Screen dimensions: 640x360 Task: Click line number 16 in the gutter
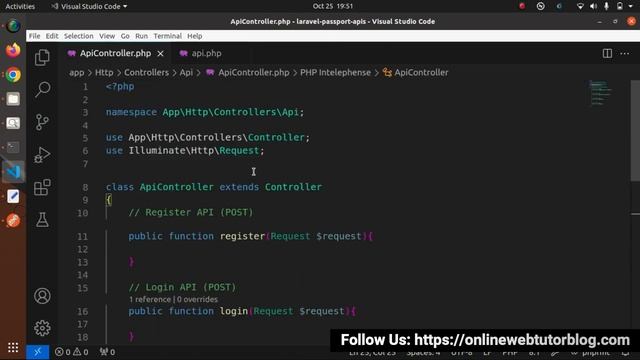(x=82, y=312)
